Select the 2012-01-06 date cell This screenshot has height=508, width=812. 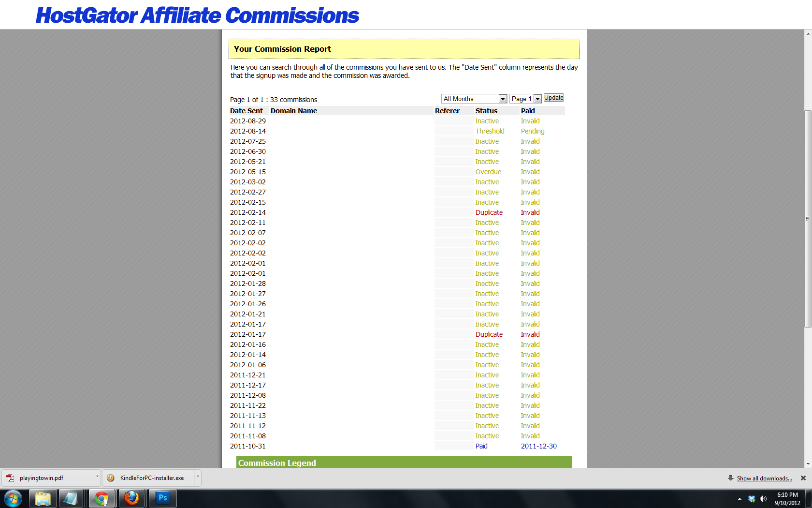coord(248,365)
